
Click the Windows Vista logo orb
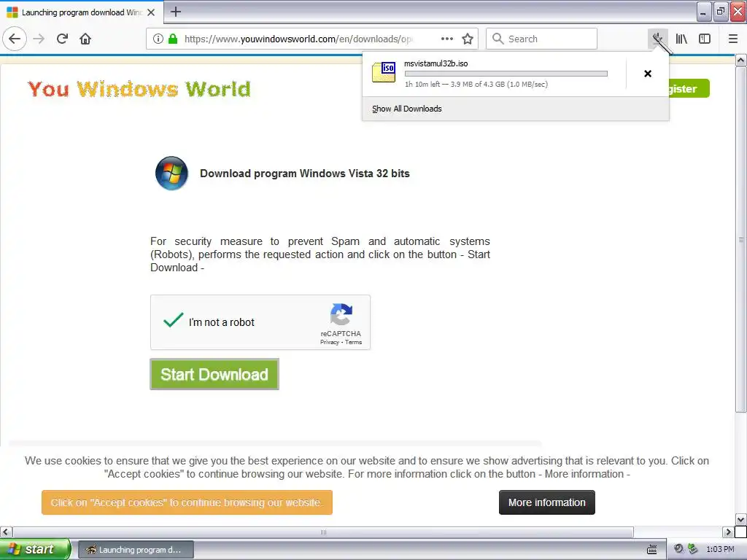[171, 174]
